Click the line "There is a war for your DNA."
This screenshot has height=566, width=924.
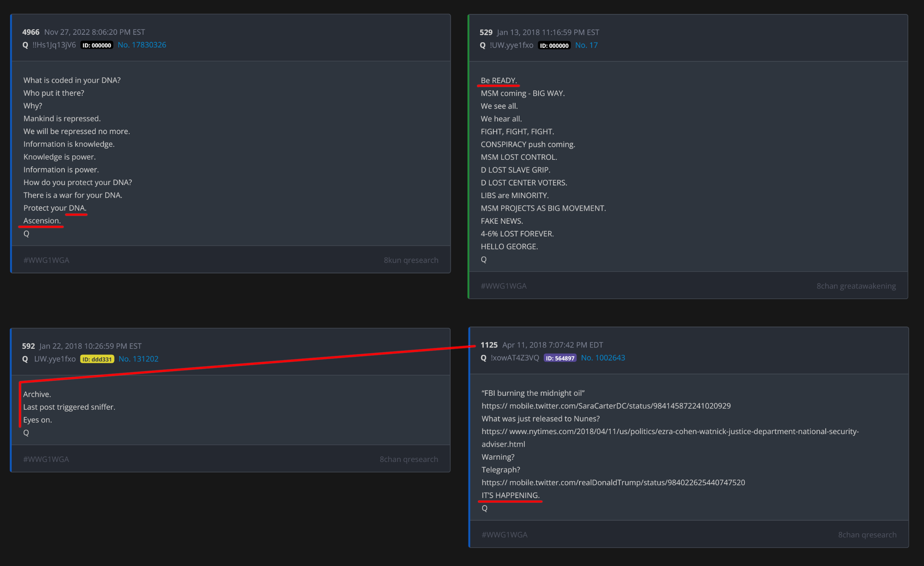73,195
